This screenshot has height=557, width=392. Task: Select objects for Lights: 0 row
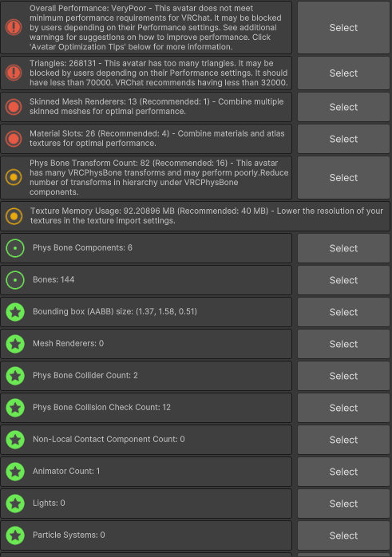tap(343, 504)
